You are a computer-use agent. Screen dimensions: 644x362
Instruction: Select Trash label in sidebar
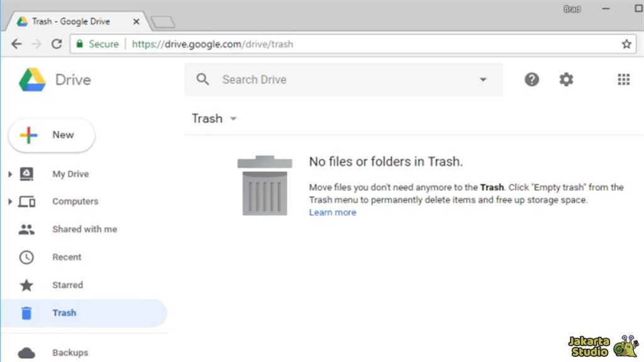[x=64, y=313]
